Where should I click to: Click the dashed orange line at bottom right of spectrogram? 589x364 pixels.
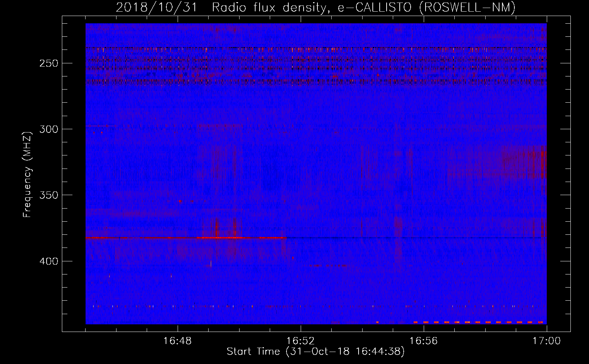478,322
